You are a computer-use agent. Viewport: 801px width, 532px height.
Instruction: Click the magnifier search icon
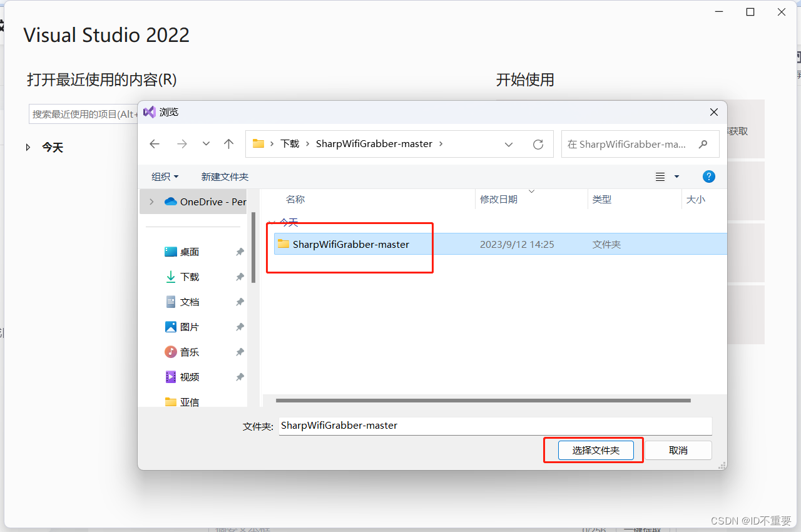click(703, 144)
